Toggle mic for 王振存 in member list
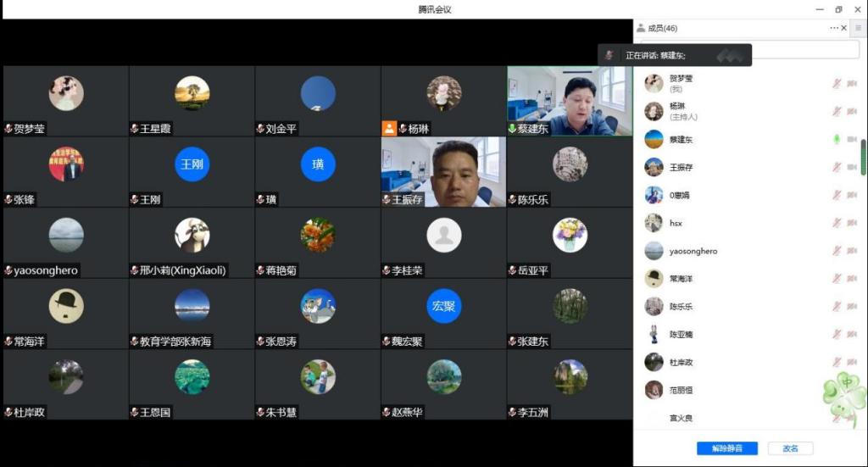 click(837, 167)
